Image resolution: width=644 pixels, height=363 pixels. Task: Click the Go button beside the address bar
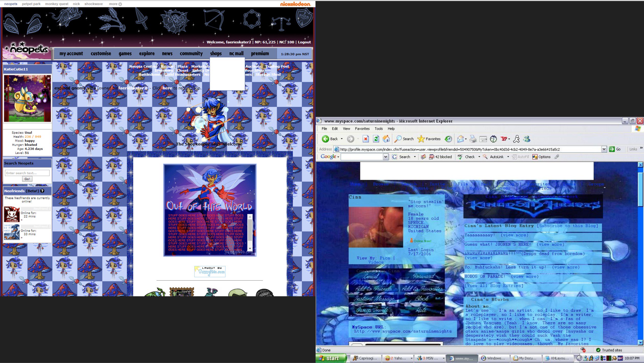[615, 149]
